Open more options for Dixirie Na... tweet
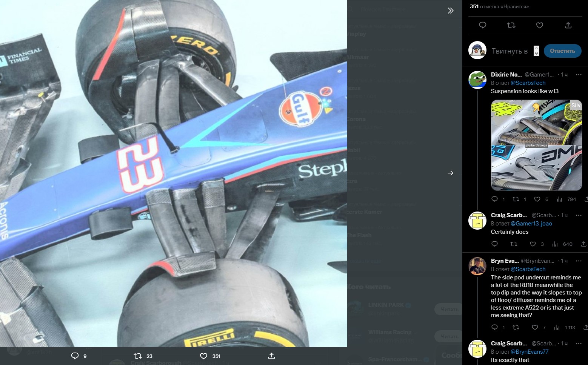The width and height of the screenshot is (588, 365). 579,75
